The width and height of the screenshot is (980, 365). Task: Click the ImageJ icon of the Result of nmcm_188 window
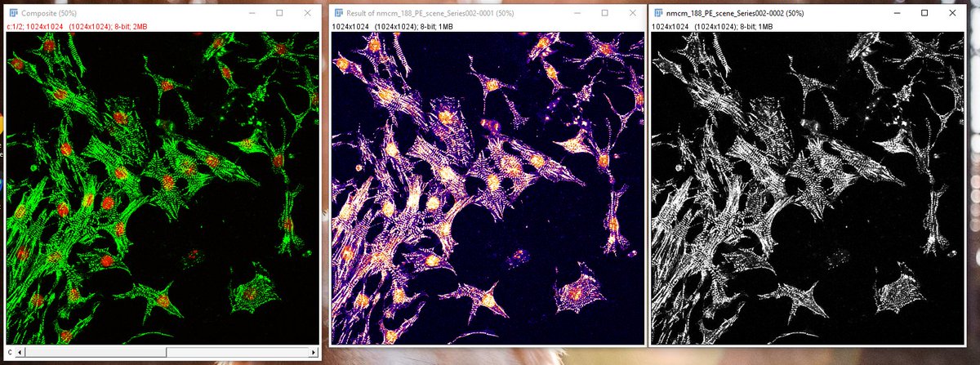339,13
